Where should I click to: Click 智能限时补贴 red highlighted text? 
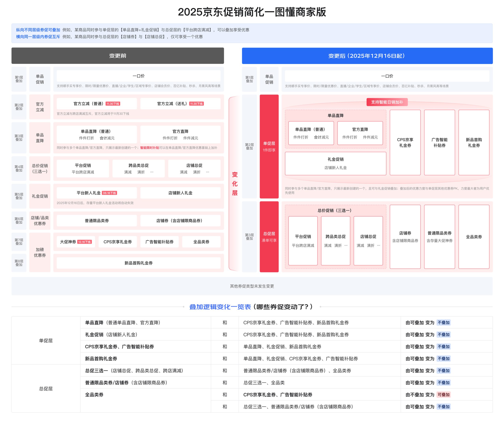tap(149, 148)
